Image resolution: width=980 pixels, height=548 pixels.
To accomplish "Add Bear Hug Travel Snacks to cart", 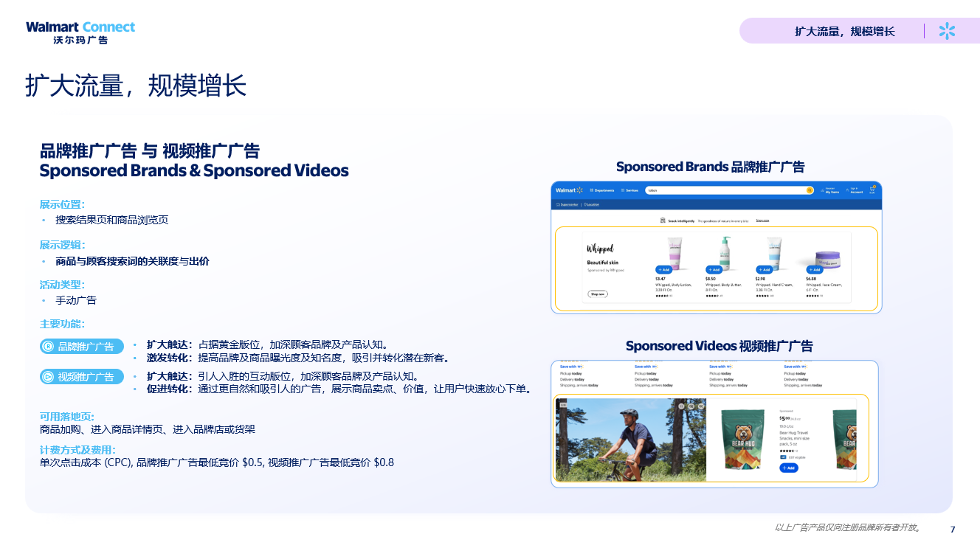I will (x=789, y=468).
